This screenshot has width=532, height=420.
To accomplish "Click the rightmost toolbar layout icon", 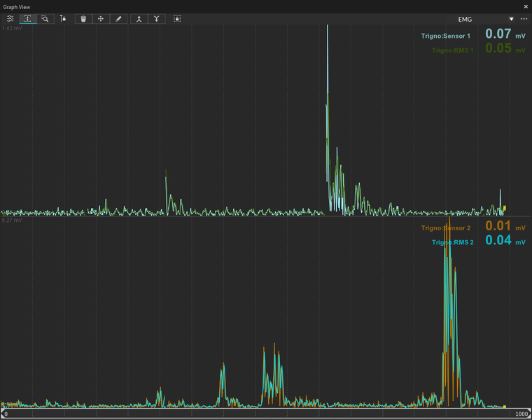I will click(177, 19).
